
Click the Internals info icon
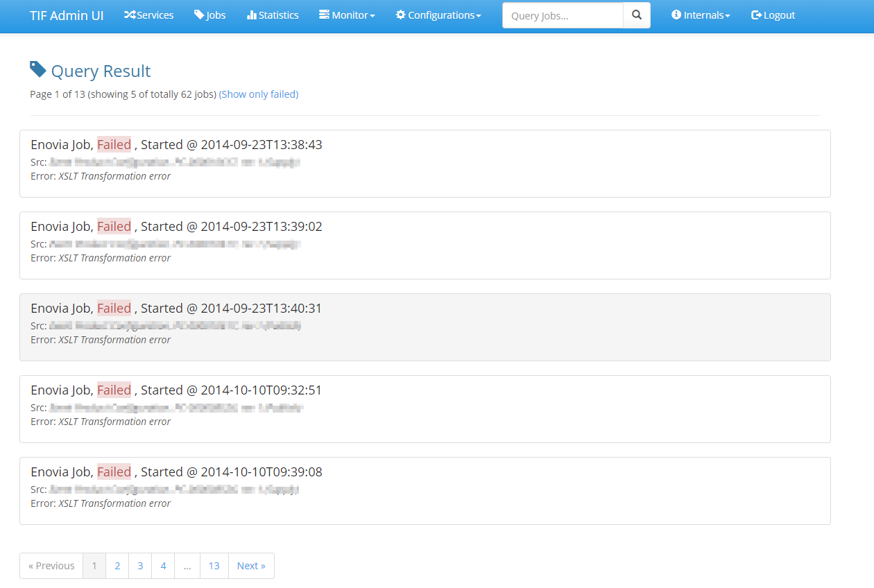[x=676, y=15]
